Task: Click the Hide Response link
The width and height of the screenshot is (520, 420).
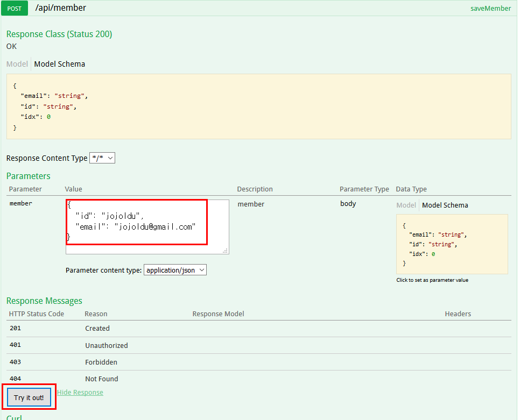Action: click(80, 392)
